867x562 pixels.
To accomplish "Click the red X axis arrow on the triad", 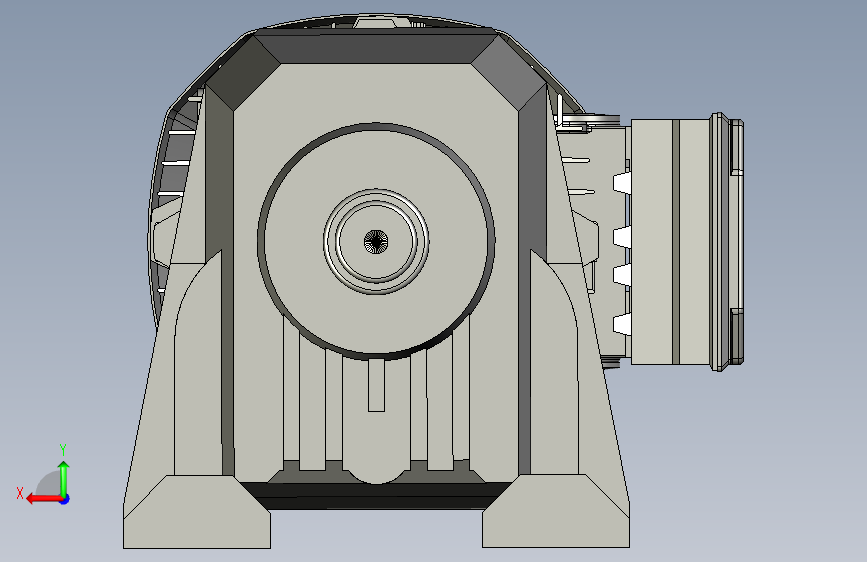I will click(43, 499).
